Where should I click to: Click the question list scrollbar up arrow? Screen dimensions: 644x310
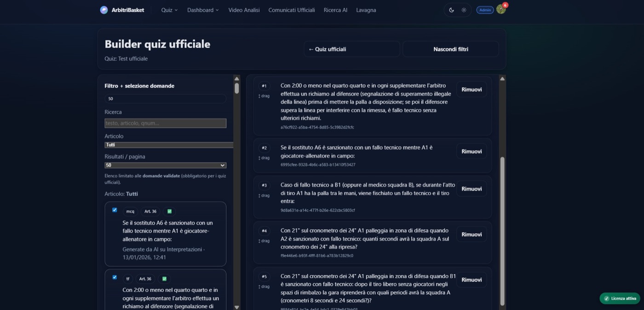(502, 79)
